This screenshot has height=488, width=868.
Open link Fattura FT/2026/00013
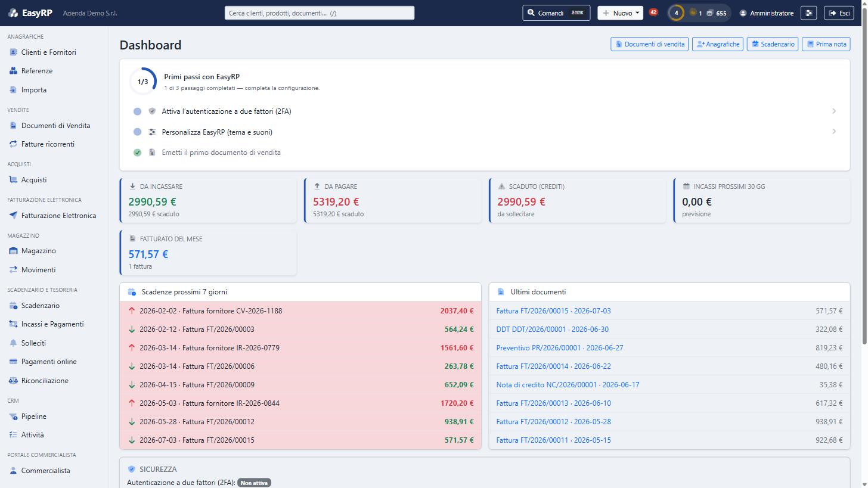click(553, 403)
